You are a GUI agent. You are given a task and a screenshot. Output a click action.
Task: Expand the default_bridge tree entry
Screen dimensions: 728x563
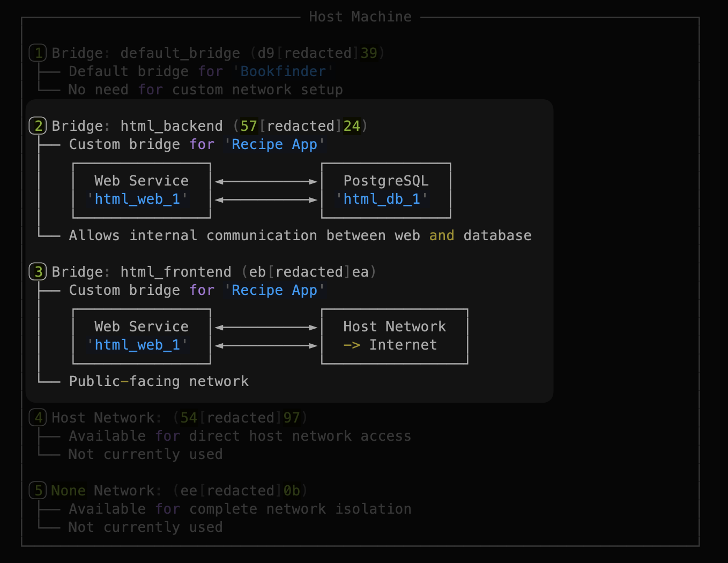pyautogui.click(x=180, y=53)
